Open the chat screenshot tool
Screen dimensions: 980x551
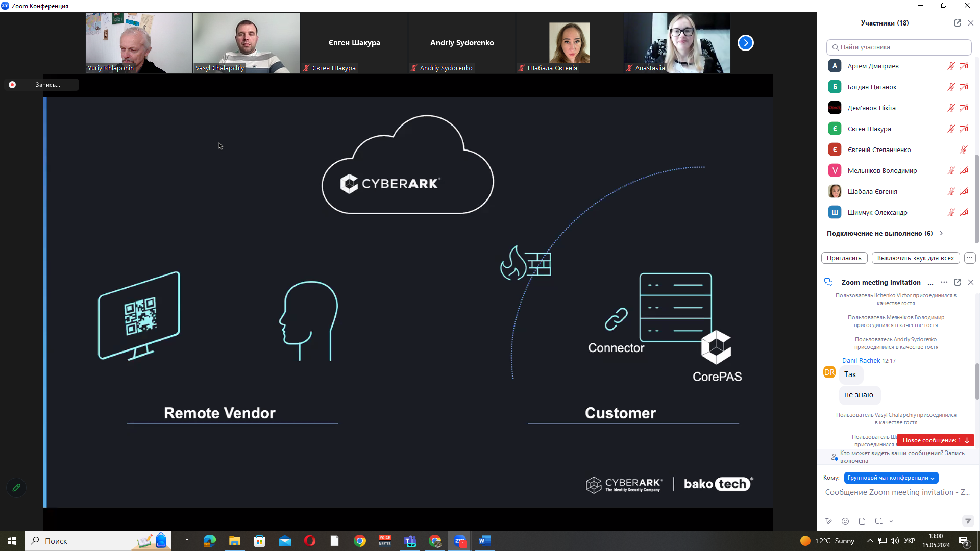point(878,521)
